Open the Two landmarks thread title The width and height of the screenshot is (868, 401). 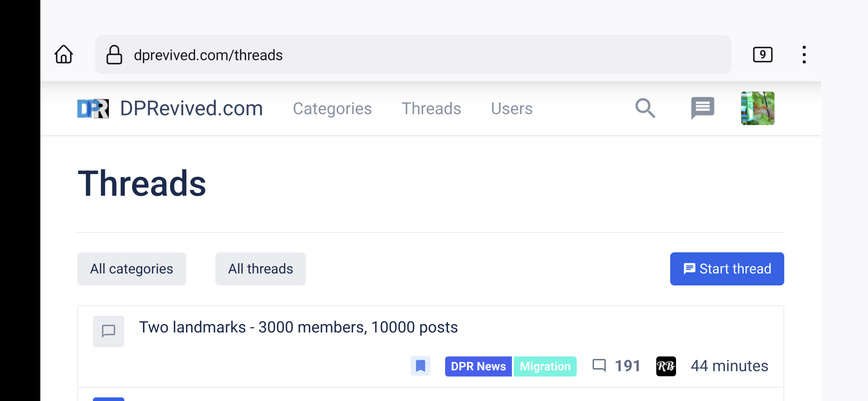pos(298,327)
